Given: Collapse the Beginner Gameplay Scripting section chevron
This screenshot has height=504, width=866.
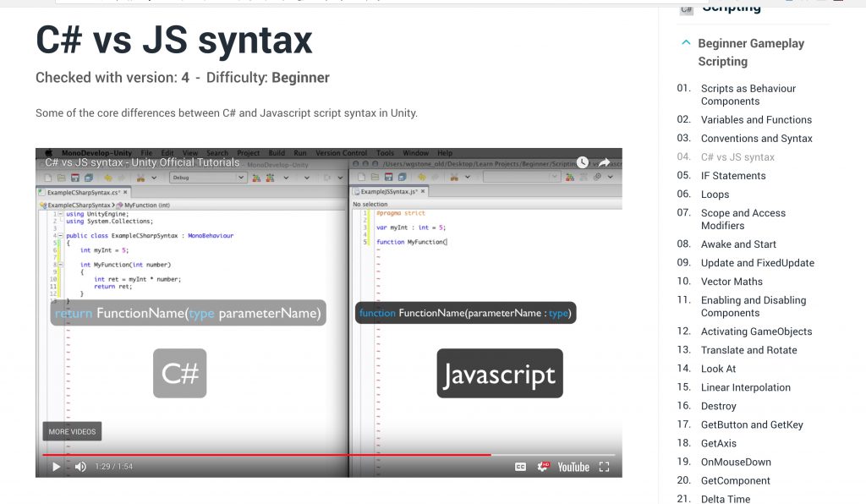Looking at the screenshot, I should [x=686, y=42].
